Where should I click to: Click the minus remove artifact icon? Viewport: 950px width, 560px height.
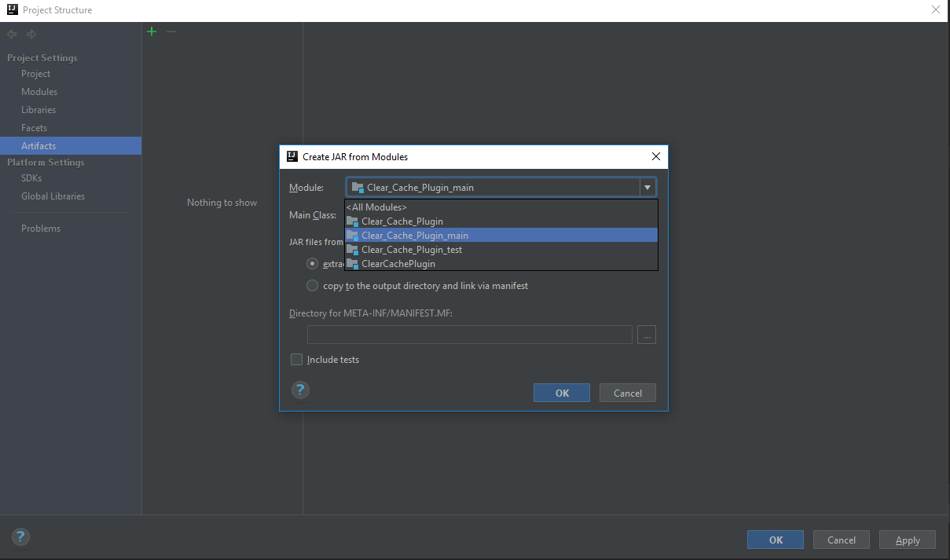(x=171, y=31)
